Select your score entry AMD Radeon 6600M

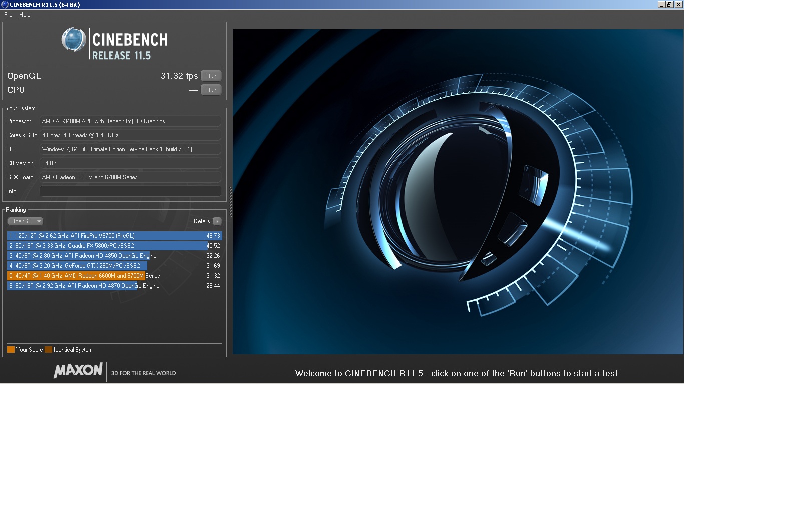[x=115, y=276]
